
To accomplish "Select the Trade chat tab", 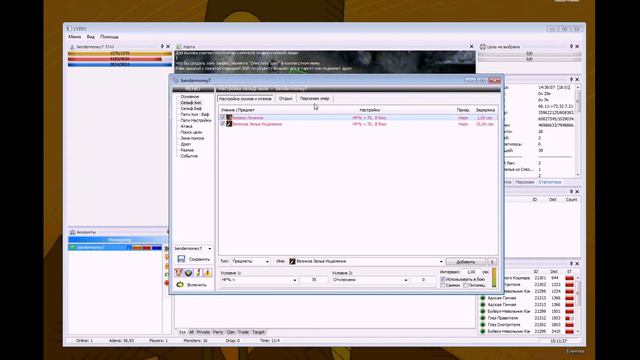I will 243,332.
